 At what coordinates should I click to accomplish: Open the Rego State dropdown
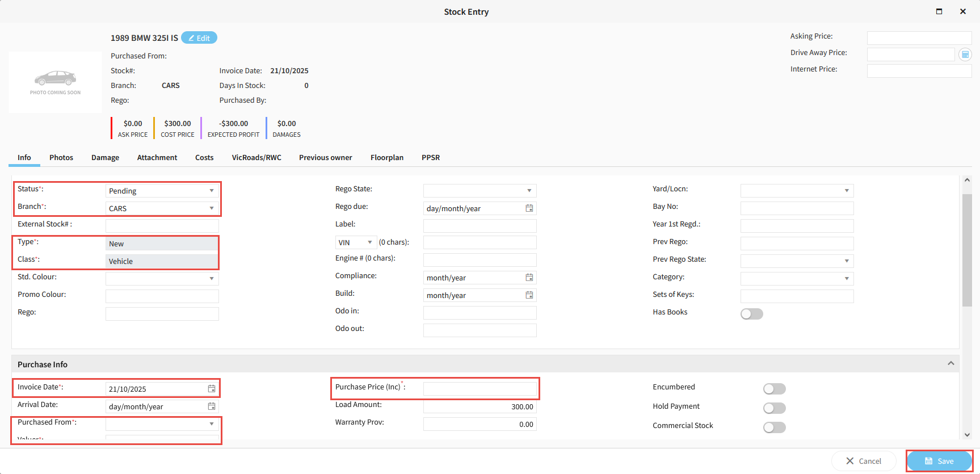(529, 191)
